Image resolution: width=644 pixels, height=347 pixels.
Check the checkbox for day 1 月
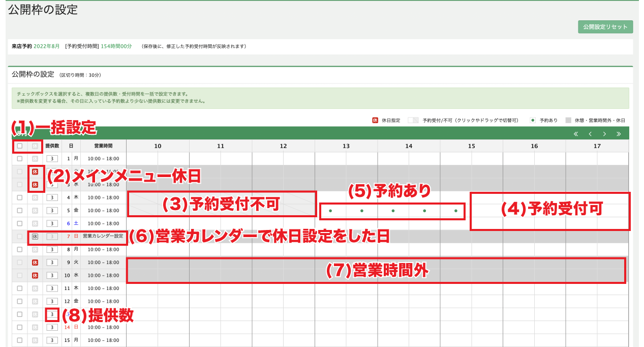[20, 159]
